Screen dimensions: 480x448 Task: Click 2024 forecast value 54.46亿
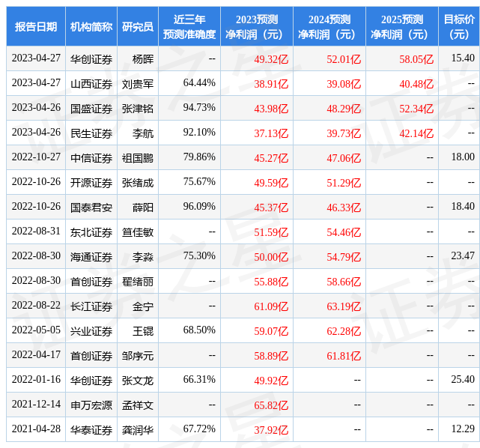(x=344, y=232)
